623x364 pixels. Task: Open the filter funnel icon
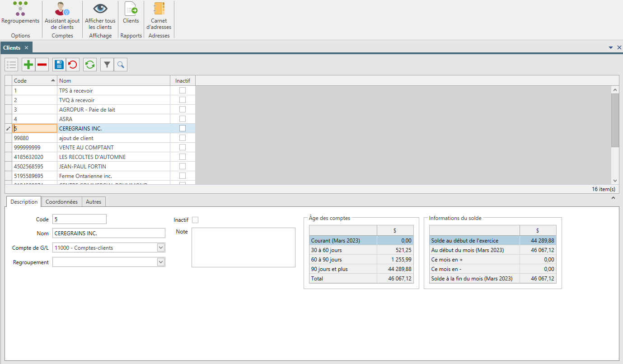coord(107,65)
